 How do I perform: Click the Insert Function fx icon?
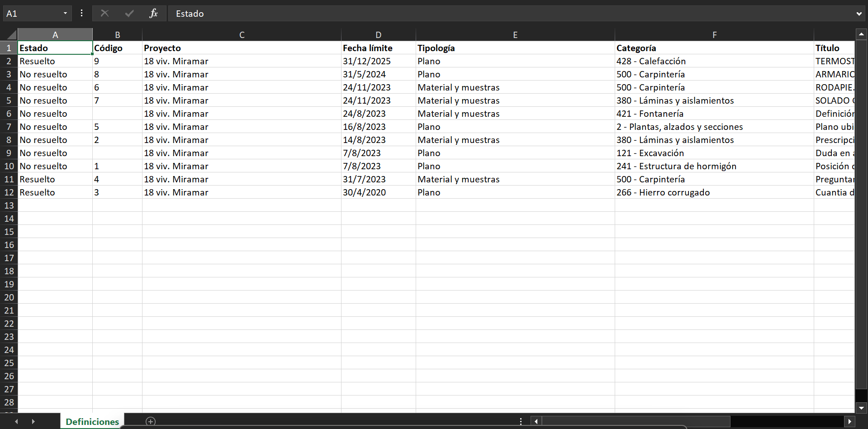pos(153,14)
